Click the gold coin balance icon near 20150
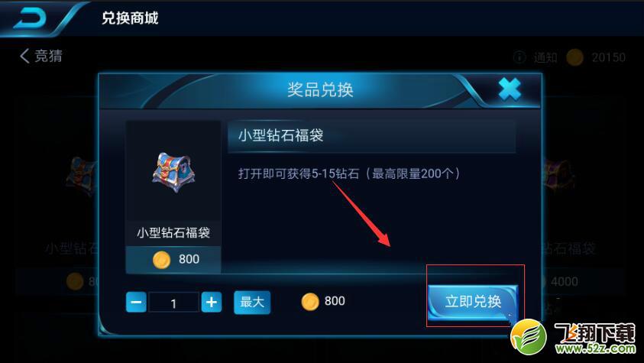 (574, 57)
